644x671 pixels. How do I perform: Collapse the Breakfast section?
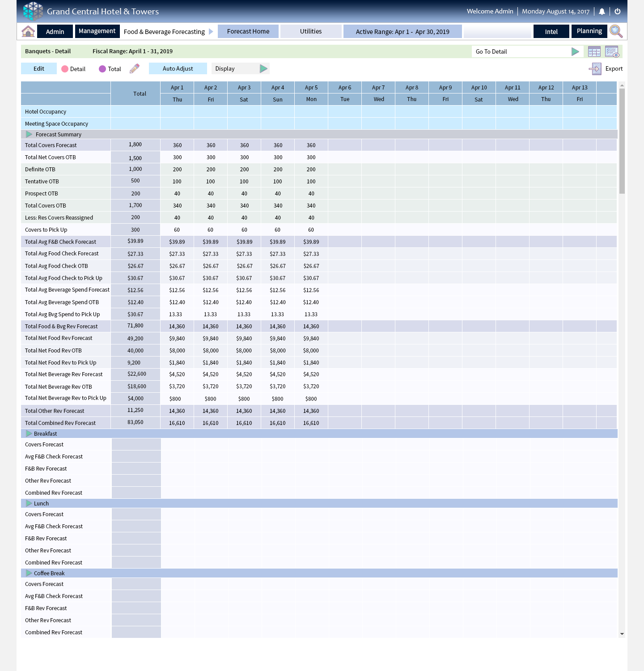(29, 433)
